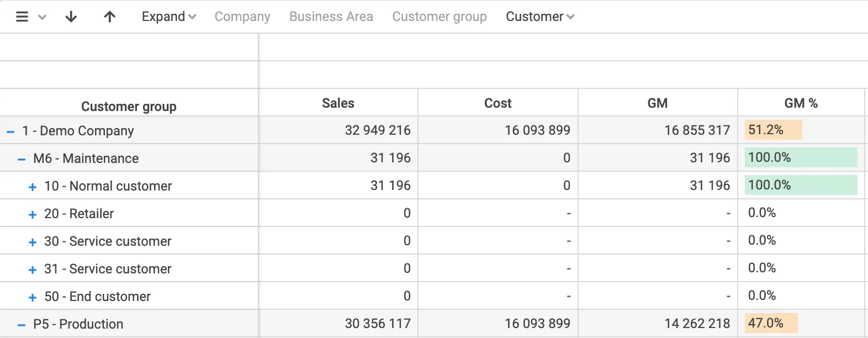Click the Sales column header

[338, 103]
